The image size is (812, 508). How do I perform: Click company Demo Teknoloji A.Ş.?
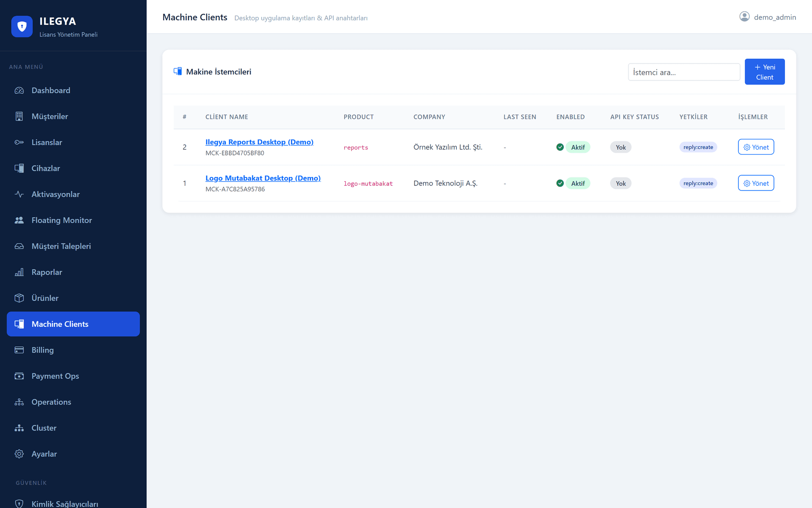click(445, 183)
